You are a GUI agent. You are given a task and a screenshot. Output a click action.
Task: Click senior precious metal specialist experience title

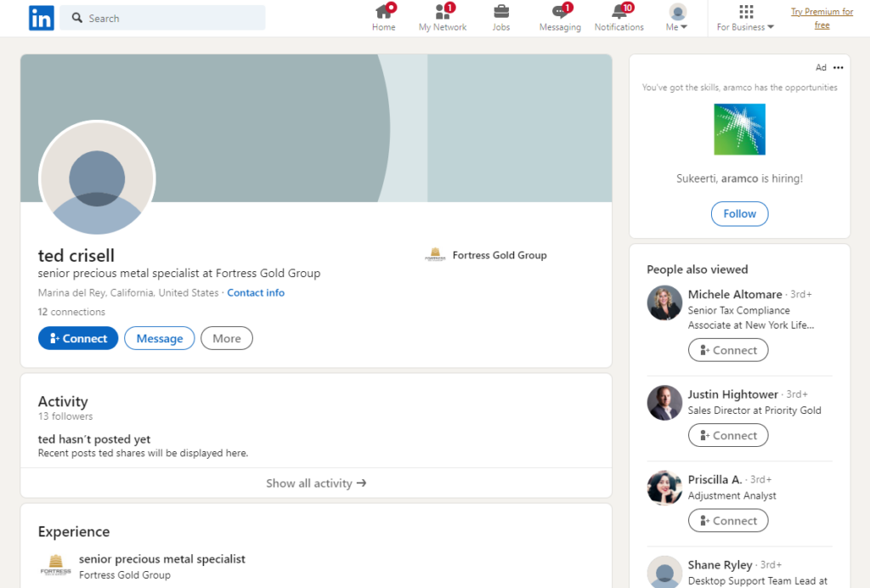tap(162, 559)
